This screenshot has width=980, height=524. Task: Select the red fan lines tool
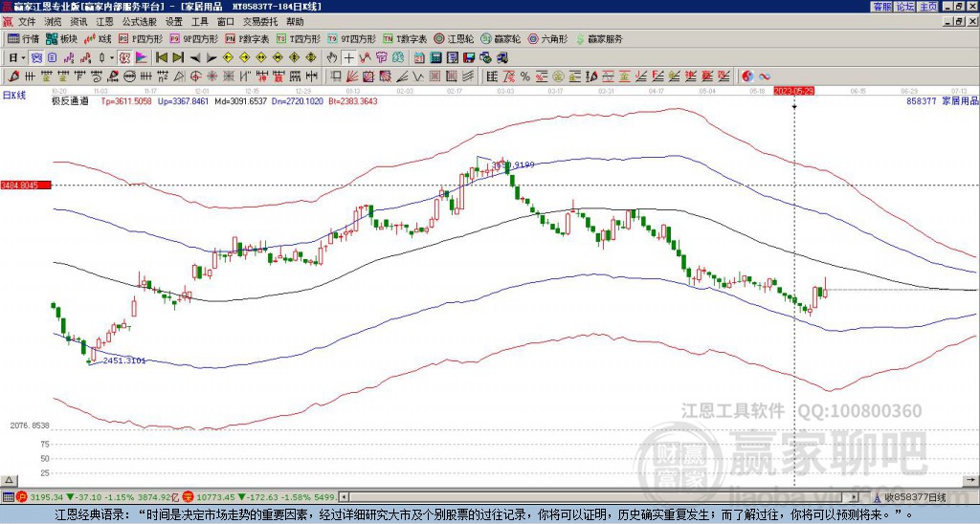point(352,76)
